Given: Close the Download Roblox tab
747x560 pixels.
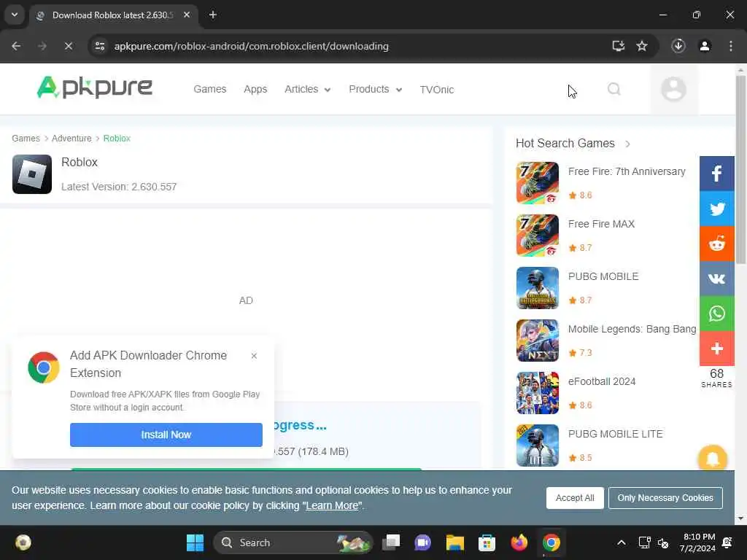Looking at the screenshot, I should click(187, 15).
